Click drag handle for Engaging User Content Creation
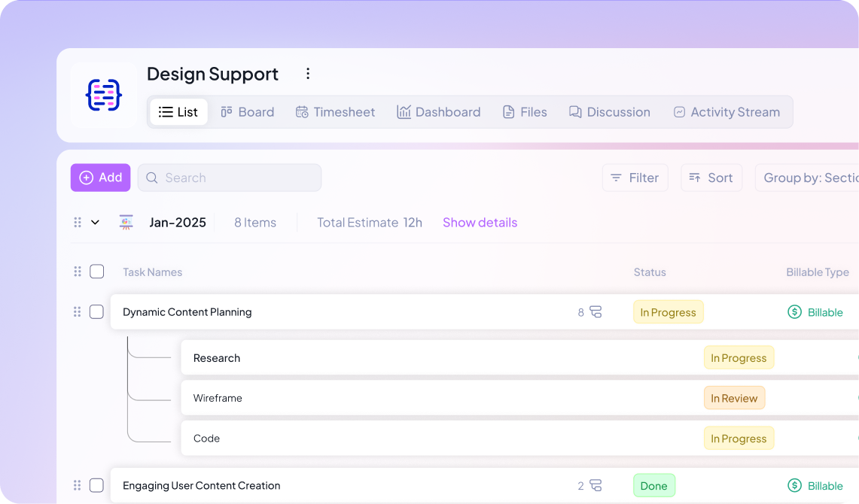The width and height of the screenshot is (859, 504). pos(78,485)
